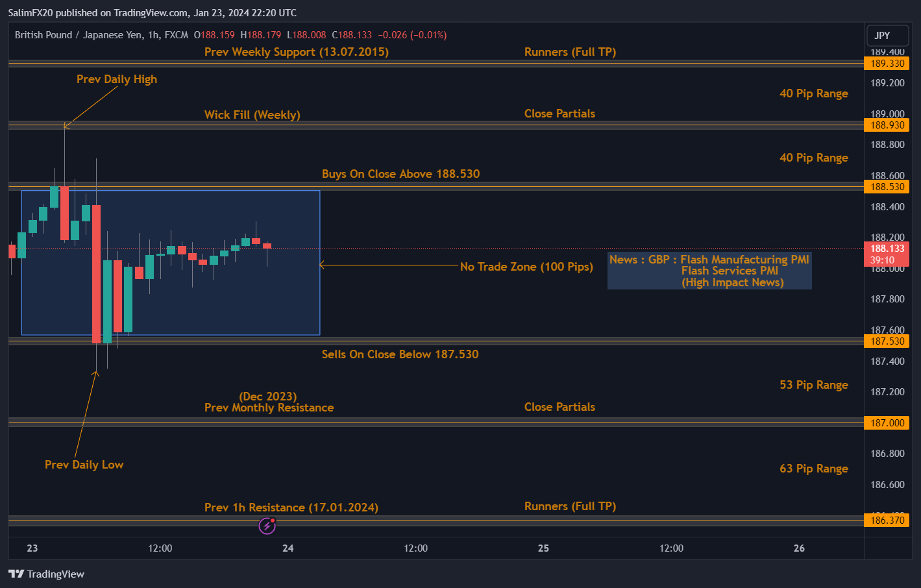Click the economic event lightning icon
This screenshot has width=921, height=588.
pos(267,526)
